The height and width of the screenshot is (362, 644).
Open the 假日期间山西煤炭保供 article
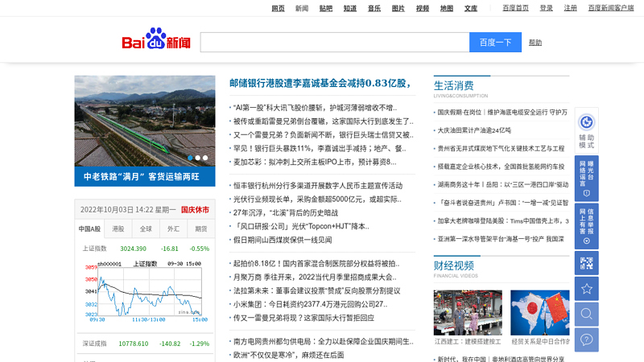tap(283, 240)
